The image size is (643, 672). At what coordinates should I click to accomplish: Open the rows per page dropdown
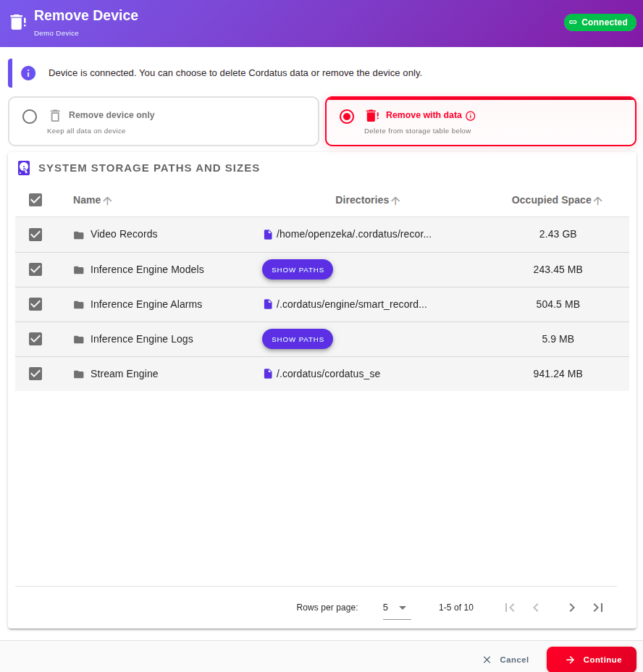pyautogui.click(x=393, y=608)
